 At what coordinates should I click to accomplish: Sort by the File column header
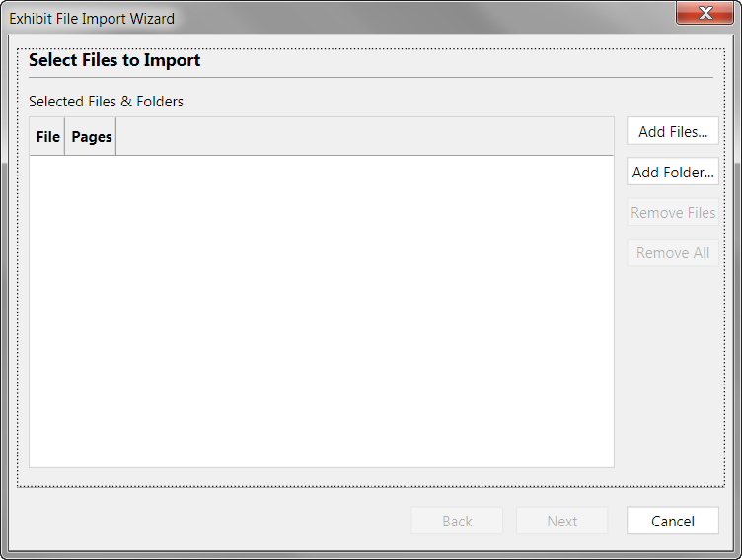(47, 137)
